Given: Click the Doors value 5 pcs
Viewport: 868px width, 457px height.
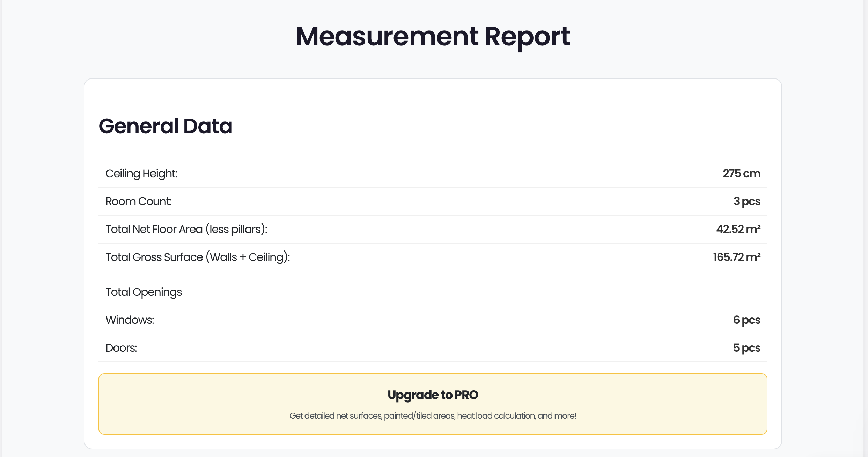Looking at the screenshot, I should [747, 348].
